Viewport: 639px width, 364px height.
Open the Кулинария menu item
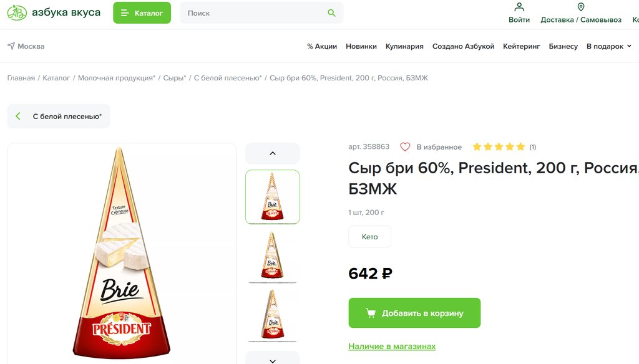[404, 46]
